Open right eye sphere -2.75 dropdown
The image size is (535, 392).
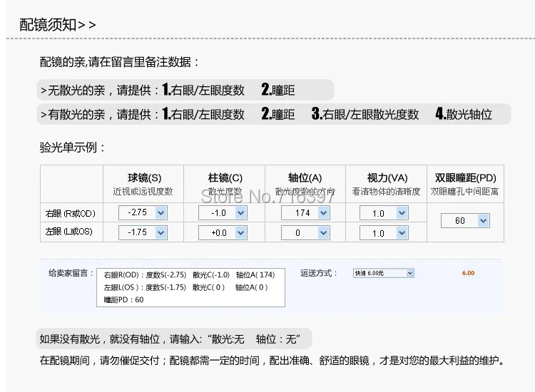[x=143, y=212]
